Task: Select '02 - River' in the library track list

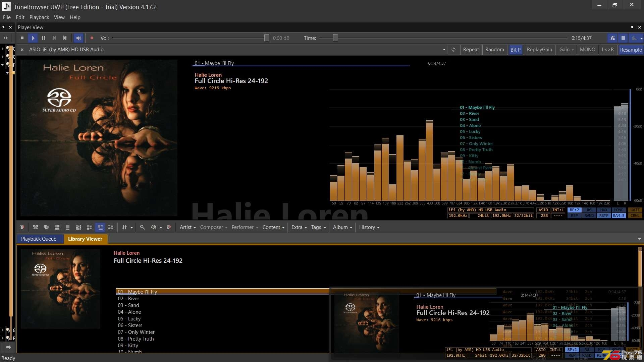Action: [x=128, y=299]
